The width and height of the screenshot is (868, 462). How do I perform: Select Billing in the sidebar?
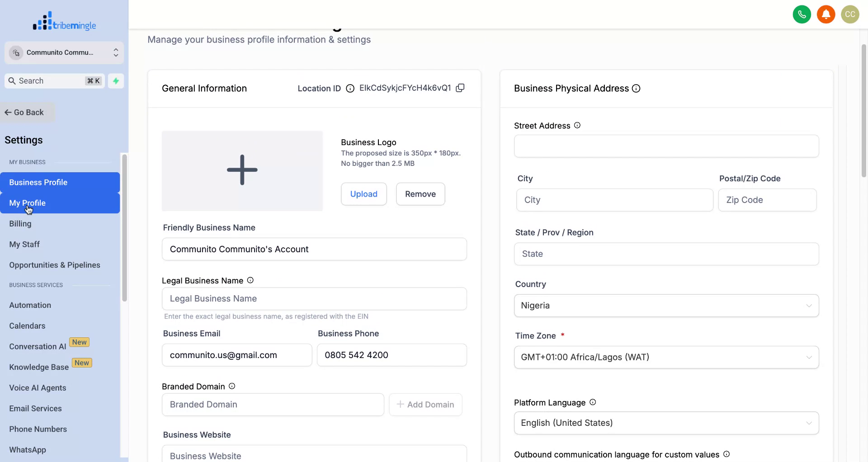pos(20,223)
